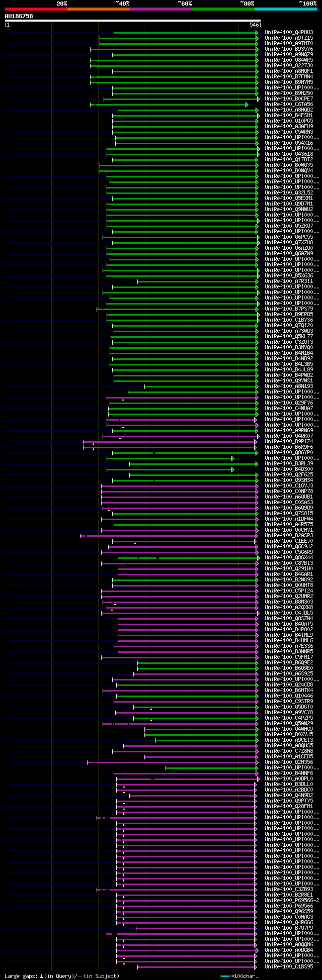Select hit label UniRef100_Q29FY6
The image size is (322, 980).
[289, 403]
